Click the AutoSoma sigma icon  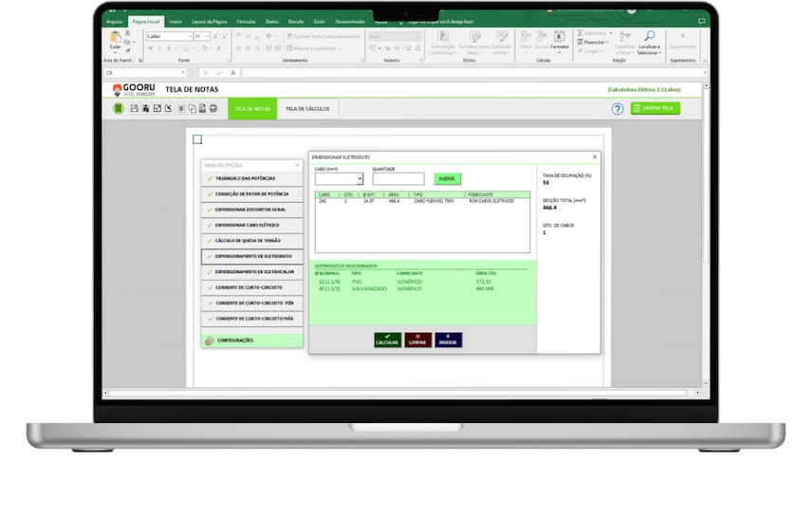click(x=580, y=33)
